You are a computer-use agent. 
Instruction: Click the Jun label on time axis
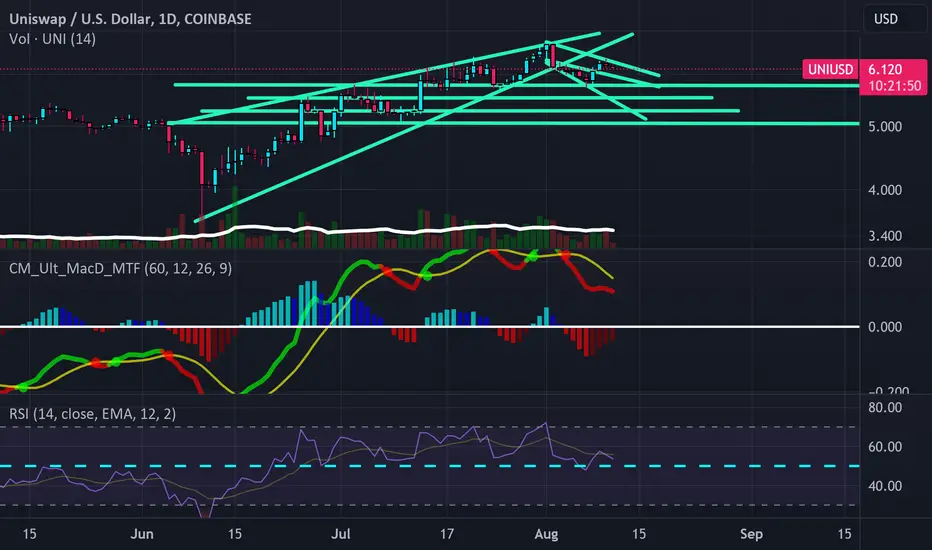[x=141, y=534]
